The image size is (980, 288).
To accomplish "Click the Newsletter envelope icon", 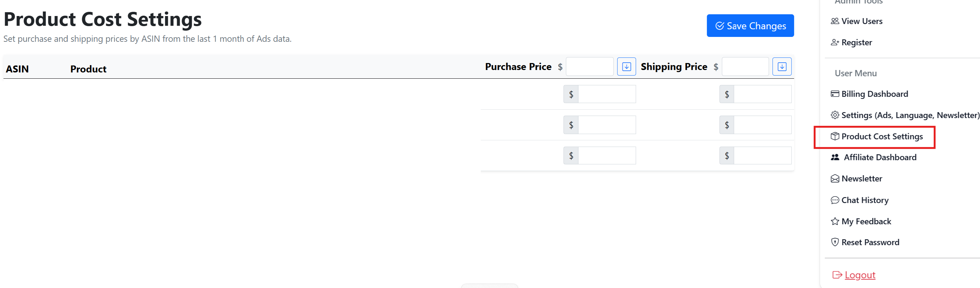I will 835,179.
